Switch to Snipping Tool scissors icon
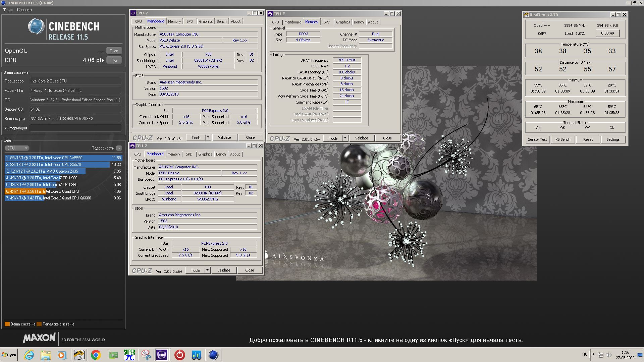Image resolution: width=644 pixels, height=362 pixels. point(146,355)
